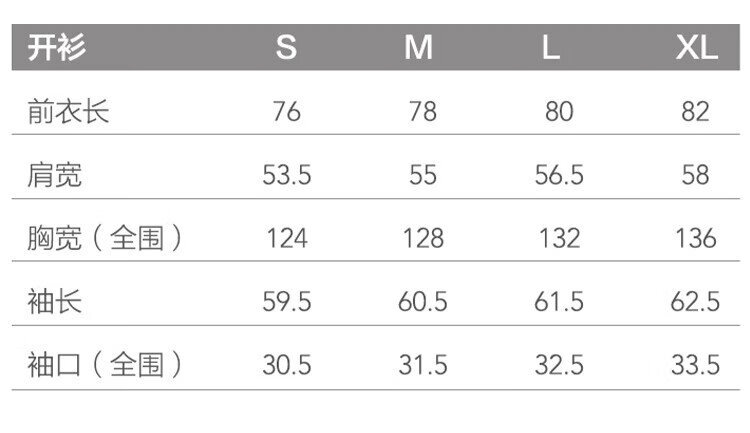Select the 136 chest width cell

click(695, 238)
